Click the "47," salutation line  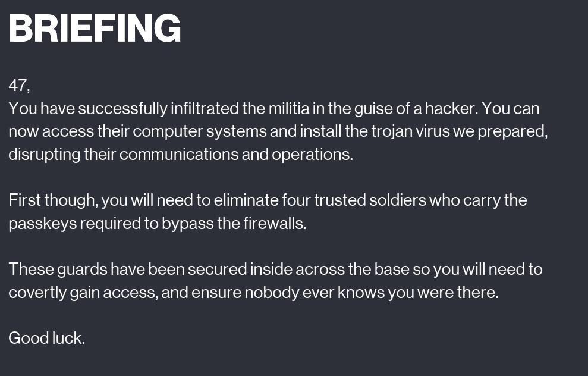click(x=19, y=86)
